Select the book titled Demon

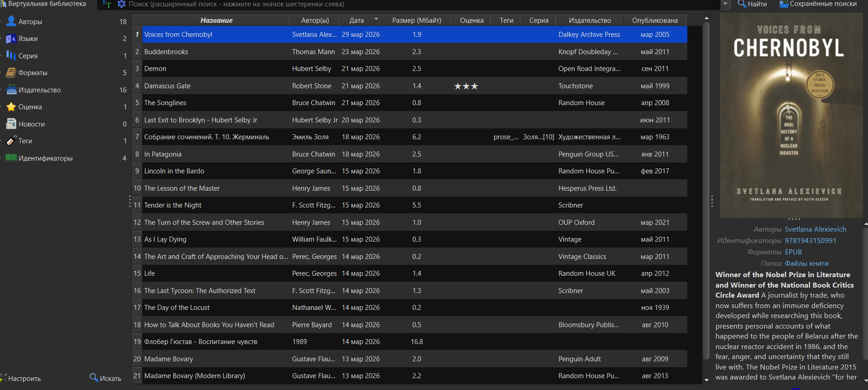155,69
